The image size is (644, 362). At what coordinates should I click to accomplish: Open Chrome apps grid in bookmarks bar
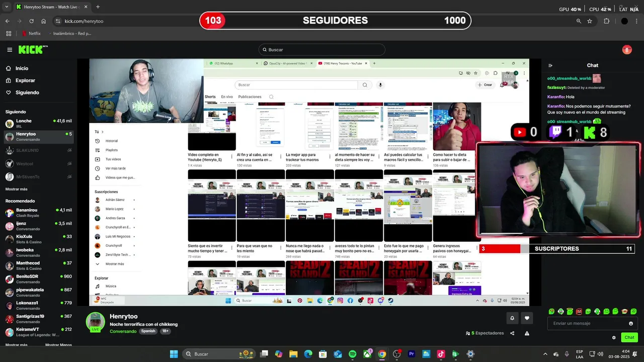coord(9,34)
